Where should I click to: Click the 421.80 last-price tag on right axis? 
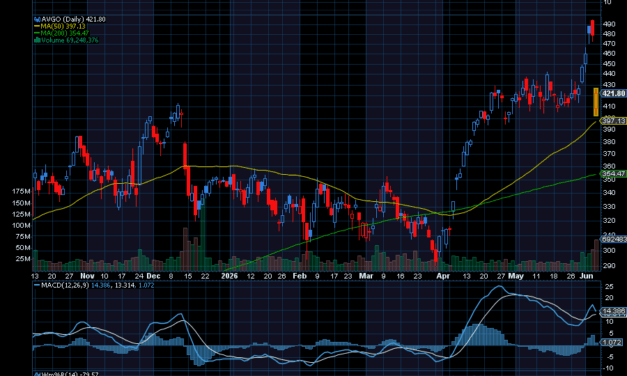pos(613,94)
